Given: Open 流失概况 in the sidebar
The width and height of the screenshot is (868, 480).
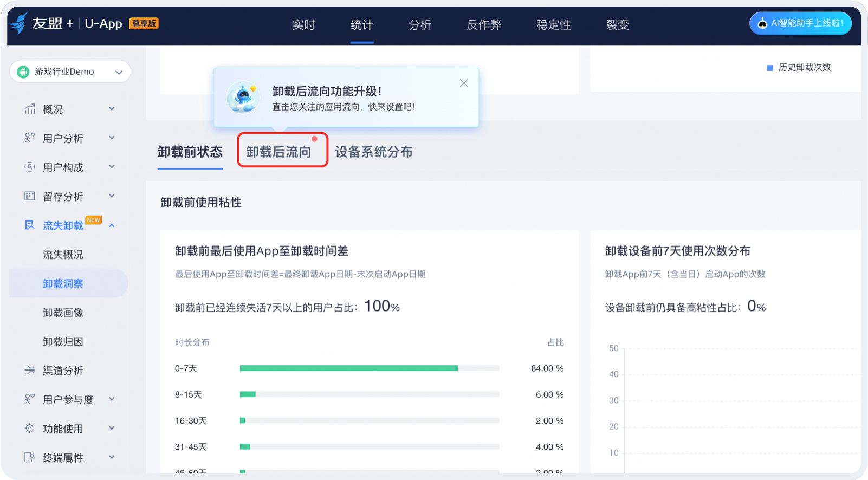Looking at the screenshot, I should [63, 255].
